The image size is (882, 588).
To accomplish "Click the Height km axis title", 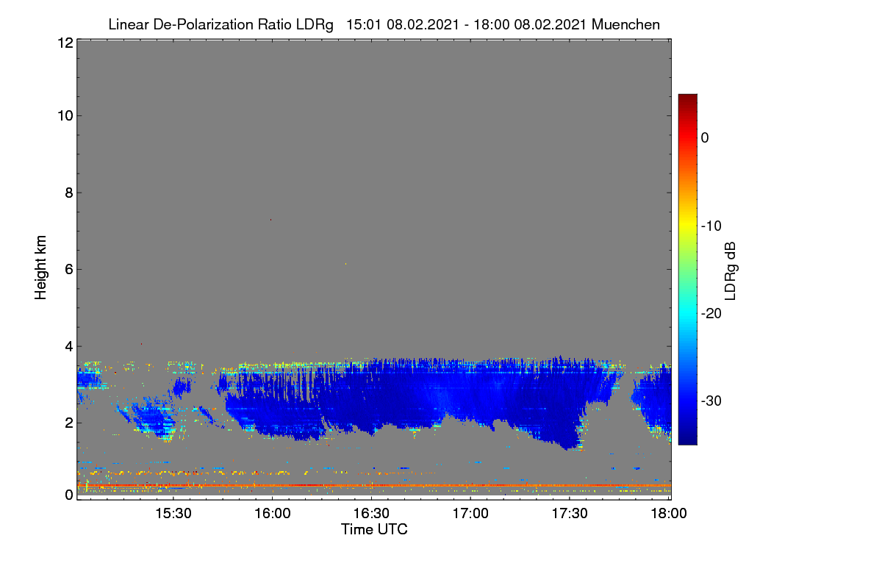I will pos(41,268).
